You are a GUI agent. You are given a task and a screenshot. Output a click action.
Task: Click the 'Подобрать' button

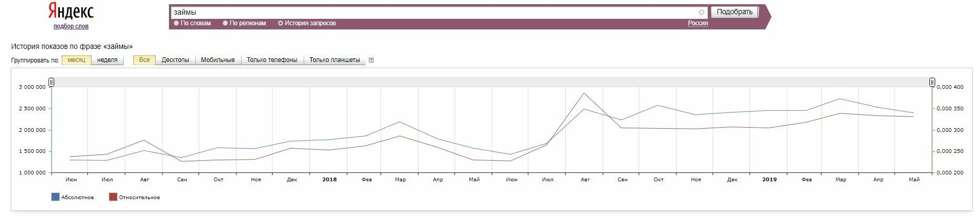click(735, 12)
